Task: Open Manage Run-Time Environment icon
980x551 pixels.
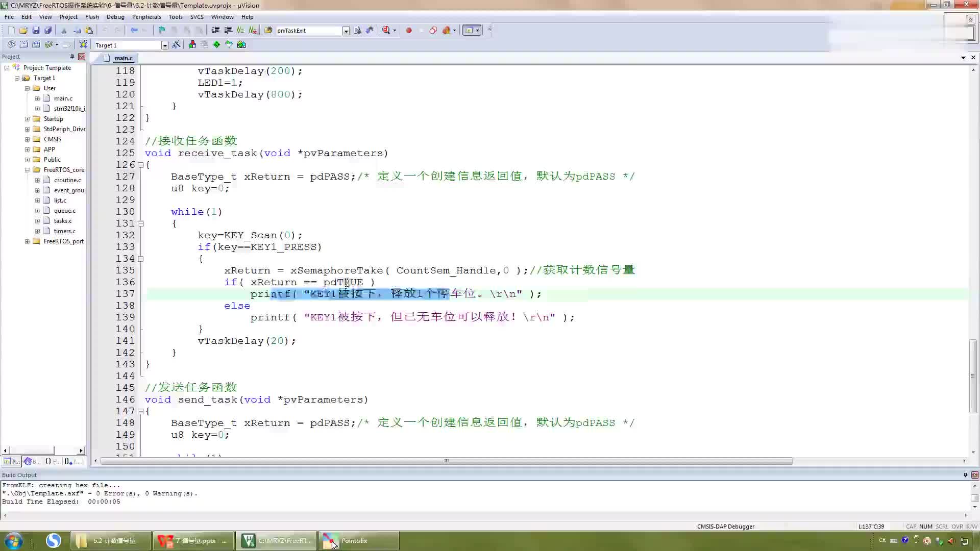Action: click(x=216, y=45)
